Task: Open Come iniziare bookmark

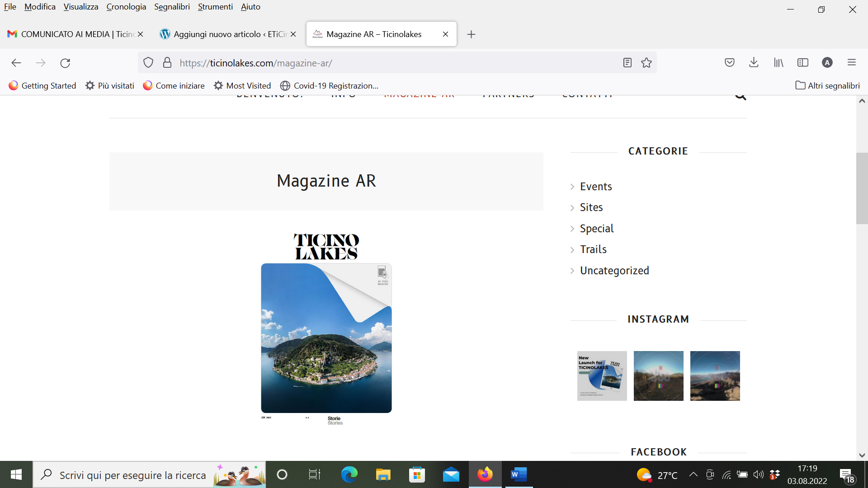Action: pyautogui.click(x=174, y=86)
